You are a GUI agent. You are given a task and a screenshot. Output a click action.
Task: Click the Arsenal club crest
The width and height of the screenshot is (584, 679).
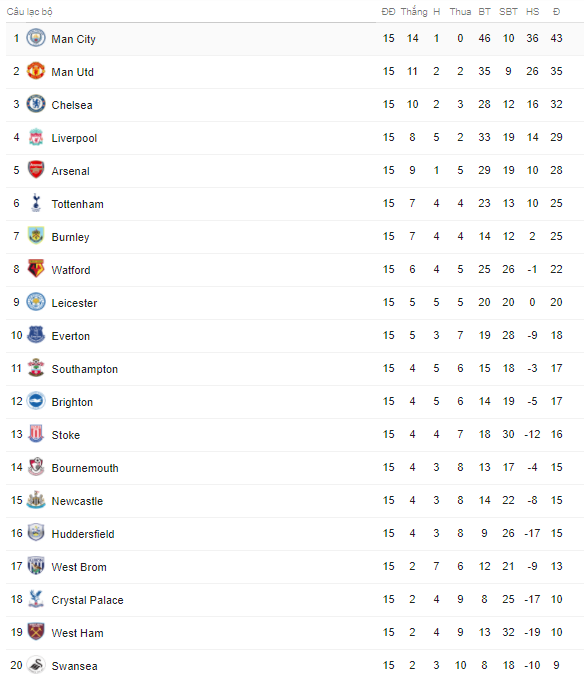tap(36, 170)
